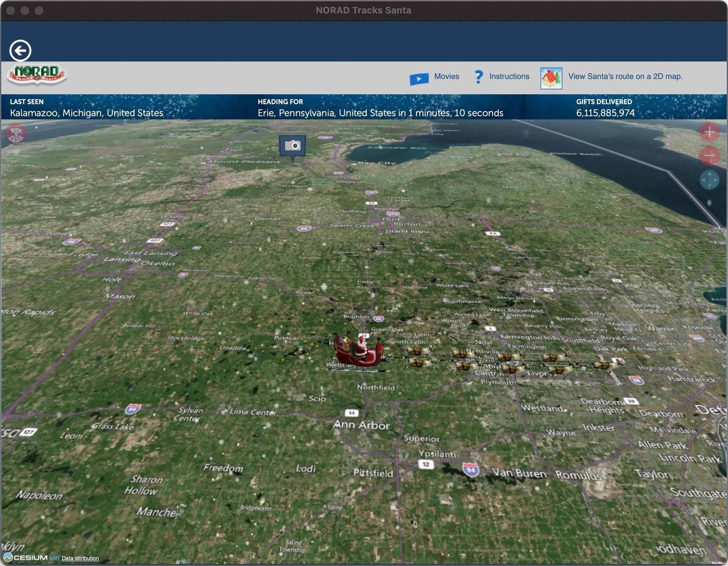
Task: Click the Romulus map label
Action: point(578,475)
